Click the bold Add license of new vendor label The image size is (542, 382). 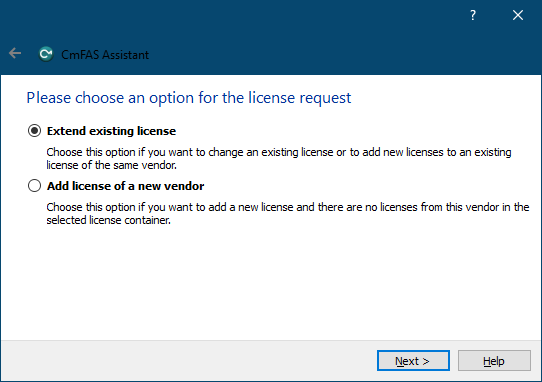tap(125, 186)
